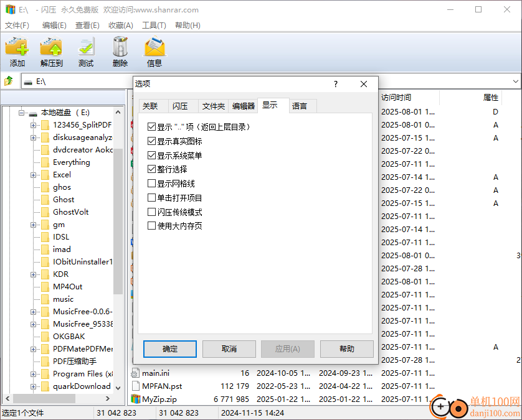Expand the MusicFree-0.0.6 folder node
The height and width of the screenshot is (420, 522).
coord(33,312)
